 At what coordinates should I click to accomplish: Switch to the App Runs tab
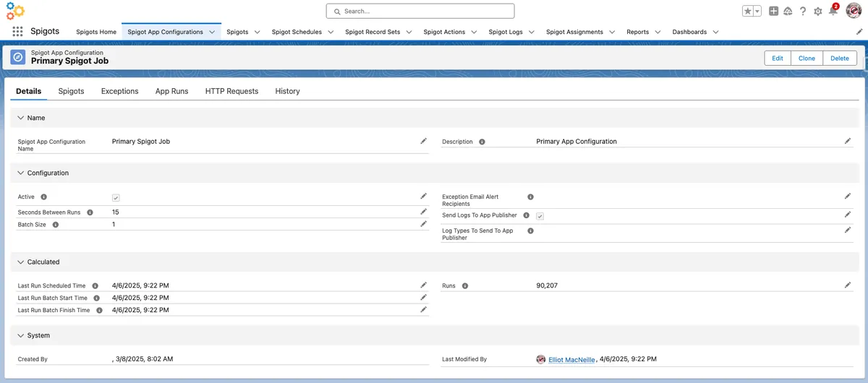pyautogui.click(x=172, y=91)
